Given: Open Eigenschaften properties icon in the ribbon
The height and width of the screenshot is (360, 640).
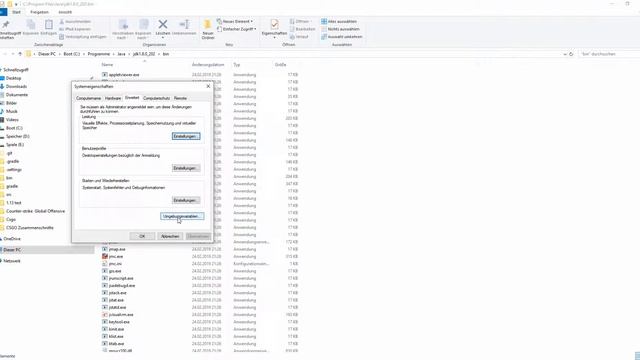Looking at the screenshot, I should point(274,25).
